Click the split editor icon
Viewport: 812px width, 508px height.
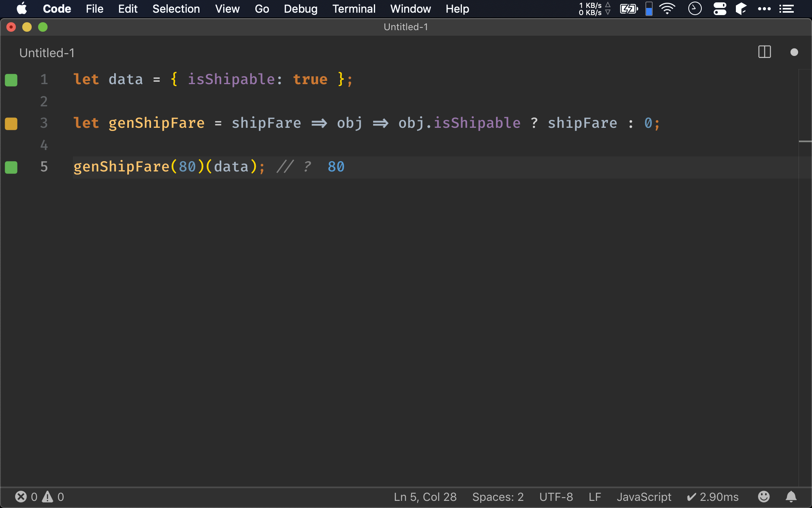point(764,52)
